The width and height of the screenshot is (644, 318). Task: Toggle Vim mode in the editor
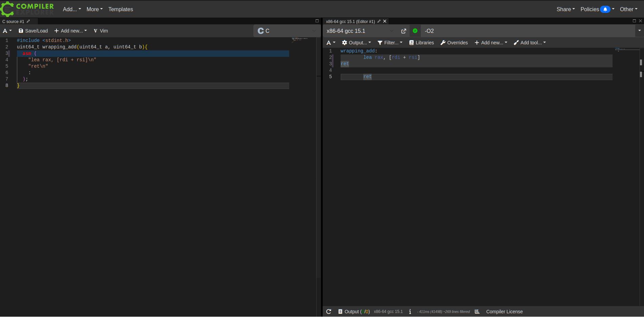[x=101, y=31]
